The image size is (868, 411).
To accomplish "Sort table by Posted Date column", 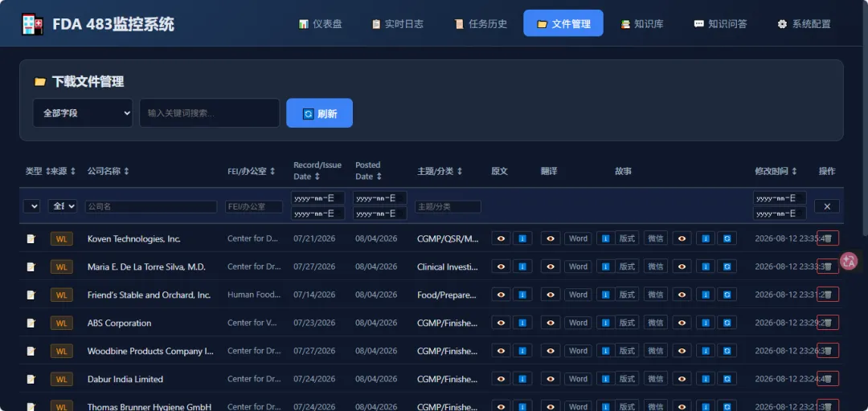I will click(x=368, y=170).
